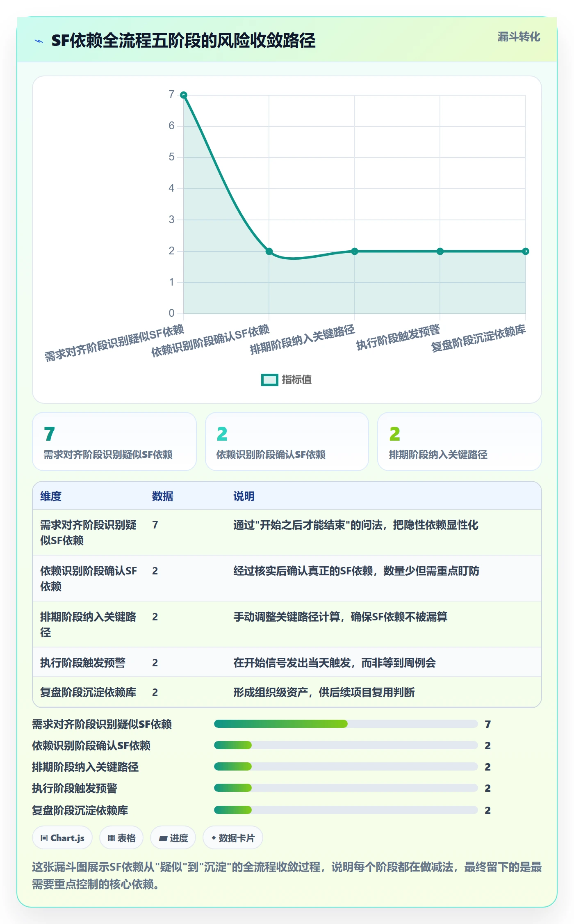This screenshot has width=574, height=924.
Task: Open the card 排期阶段纳入关键路径 with value 2
Action: [460, 441]
